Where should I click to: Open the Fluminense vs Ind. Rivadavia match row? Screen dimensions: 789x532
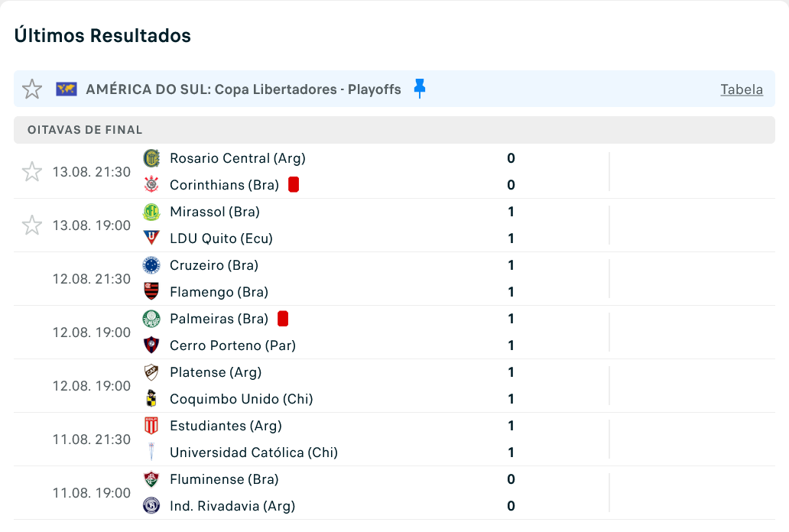click(x=394, y=493)
